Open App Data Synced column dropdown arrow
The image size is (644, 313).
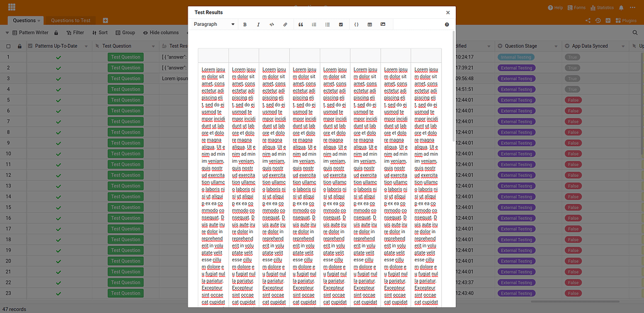[623, 47]
